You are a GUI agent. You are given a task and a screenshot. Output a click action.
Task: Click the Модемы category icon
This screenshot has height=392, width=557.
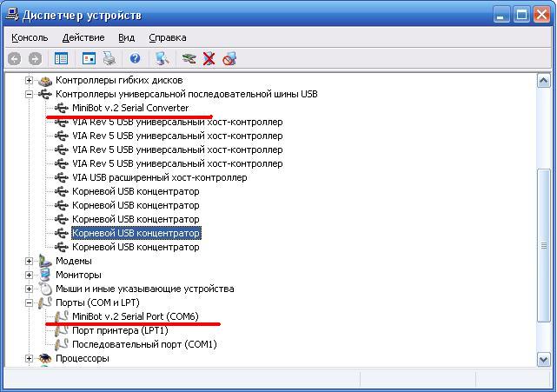(x=45, y=261)
